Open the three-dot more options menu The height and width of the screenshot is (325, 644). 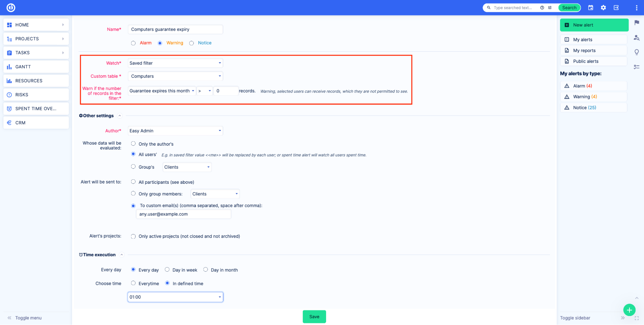636,7
